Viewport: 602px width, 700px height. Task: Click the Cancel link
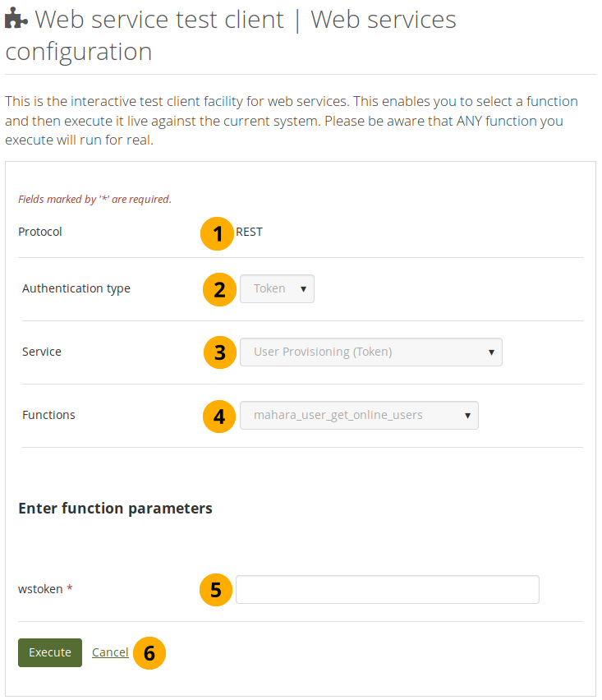tap(110, 652)
